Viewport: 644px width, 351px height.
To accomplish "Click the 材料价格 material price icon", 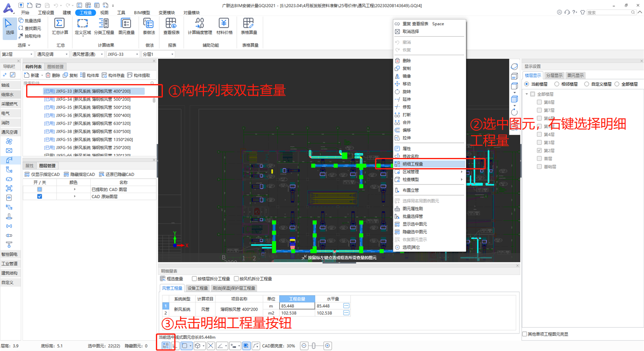I will (x=224, y=27).
